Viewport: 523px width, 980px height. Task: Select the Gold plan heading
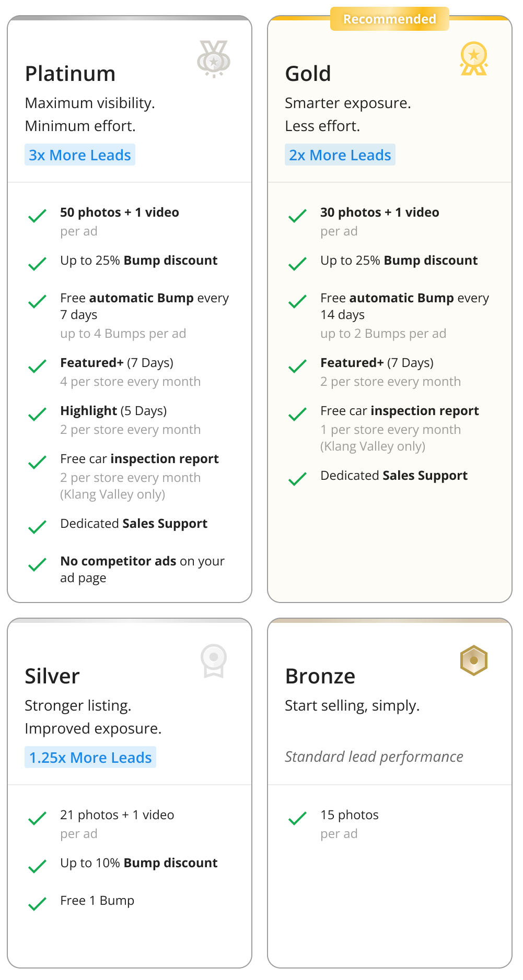[308, 74]
